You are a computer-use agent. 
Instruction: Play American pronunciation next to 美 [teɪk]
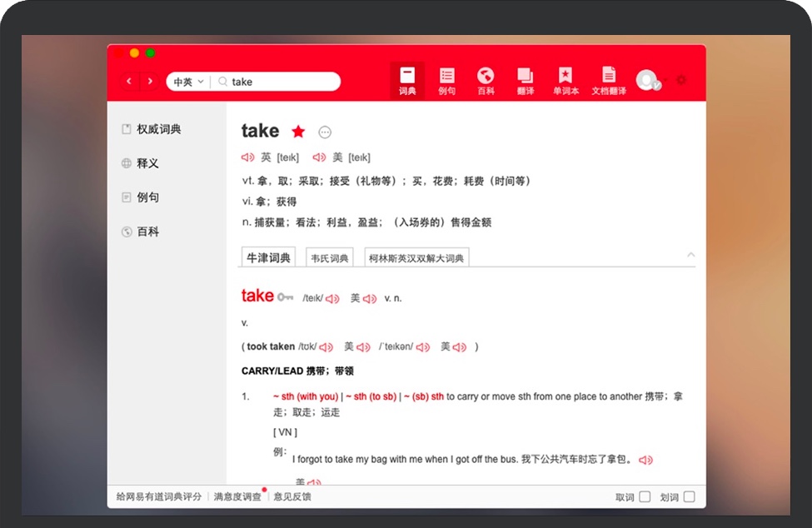coord(319,157)
